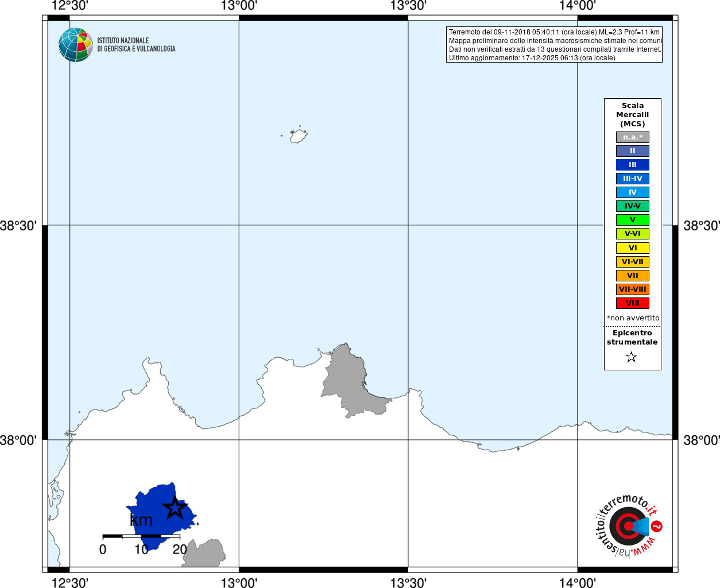Screen dimensions: 720x588
Task: Click the scale bar 'km' label
Action: (x=141, y=520)
